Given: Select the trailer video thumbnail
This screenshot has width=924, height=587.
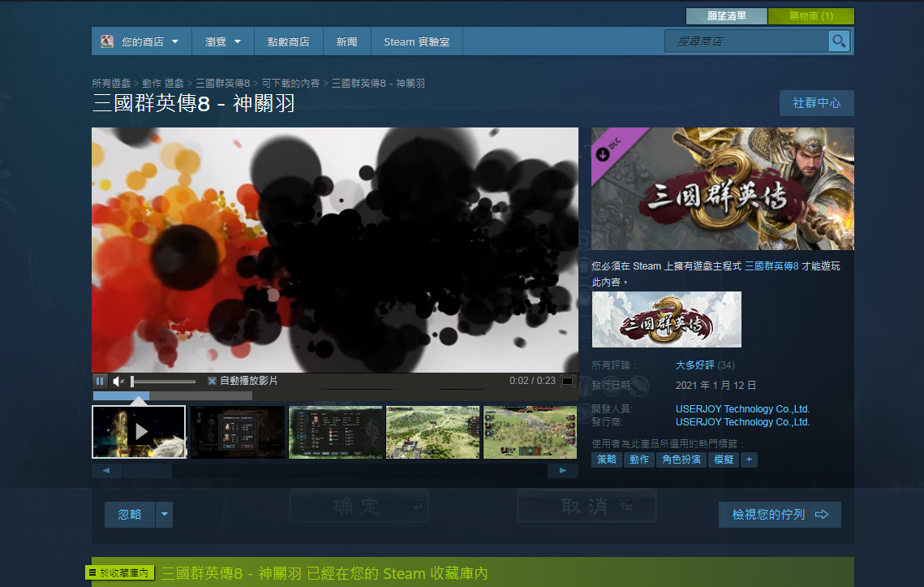Looking at the screenshot, I should (139, 432).
